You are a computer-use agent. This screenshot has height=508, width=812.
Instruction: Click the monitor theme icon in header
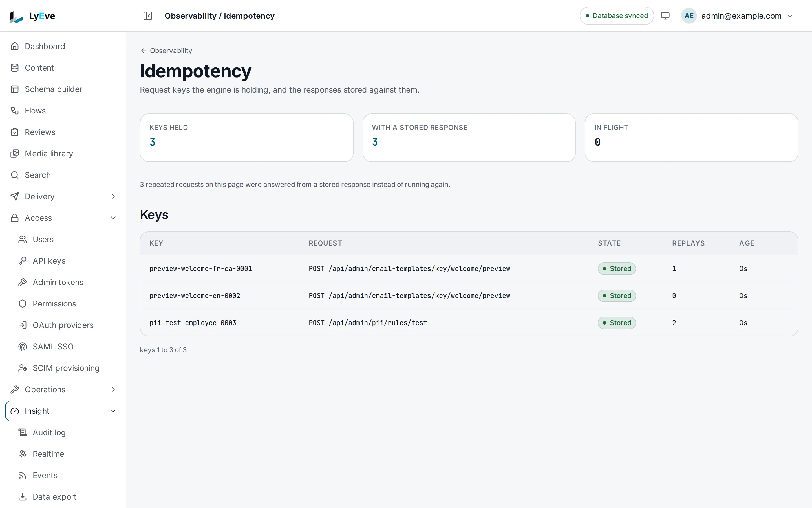tap(665, 16)
